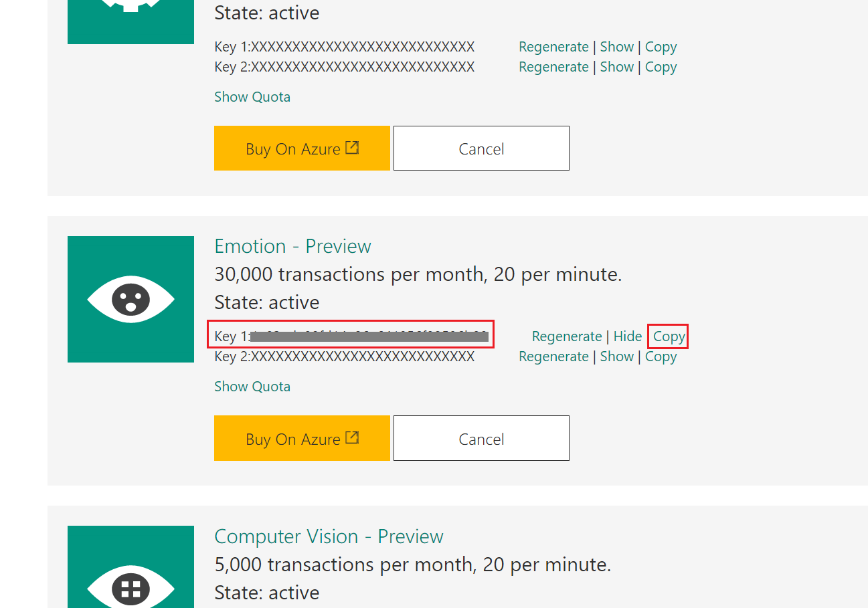Click 'State: active' under the Emotion heading
Image resolution: width=868 pixels, height=608 pixels.
click(x=267, y=302)
